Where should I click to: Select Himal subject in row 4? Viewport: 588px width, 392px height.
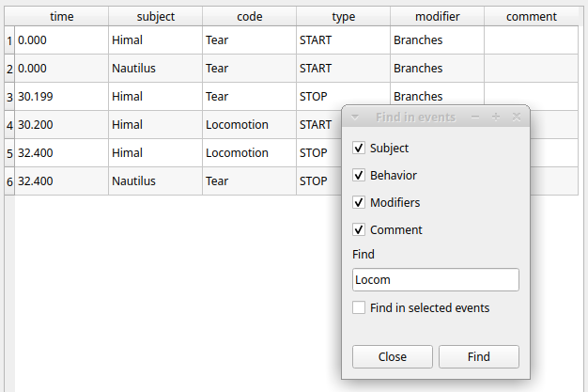156,125
